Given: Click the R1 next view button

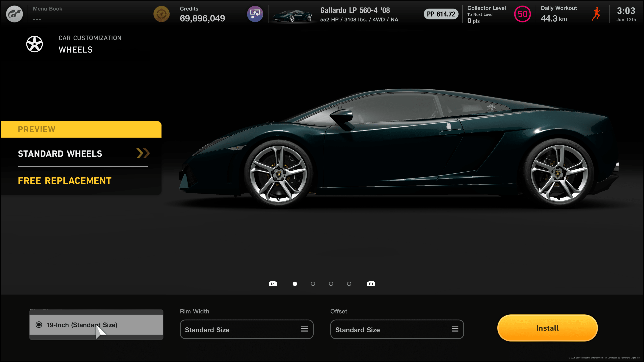Looking at the screenshot, I should (371, 284).
